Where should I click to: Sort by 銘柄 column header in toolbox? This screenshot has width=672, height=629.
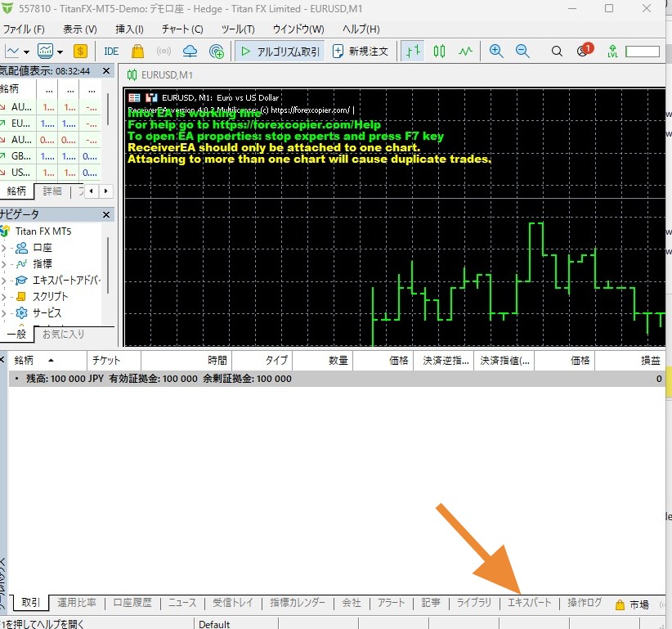click(x=47, y=360)
